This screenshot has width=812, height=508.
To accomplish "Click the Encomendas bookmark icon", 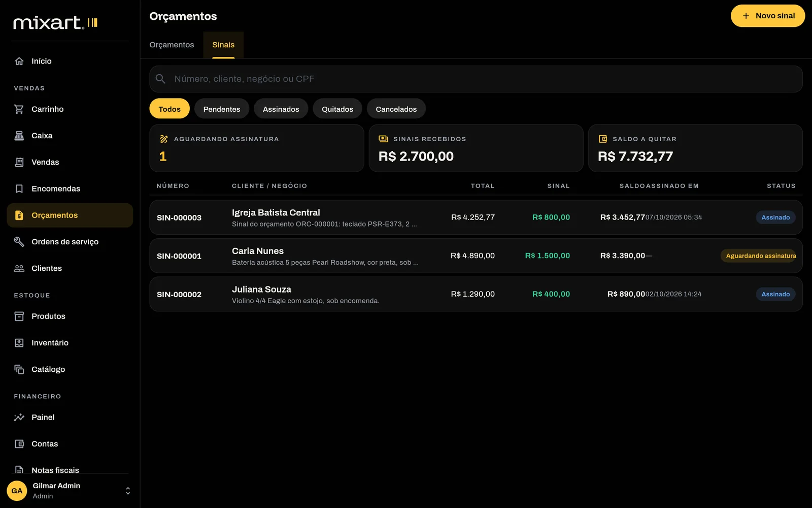I will click(19, 188).
